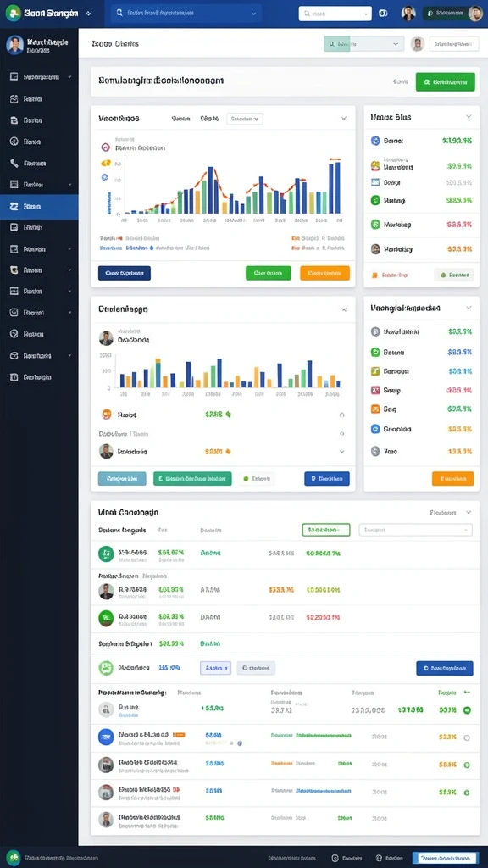Click the magnifier icon in the blue top search bar
This screenshot has width=488, height=868.
click(119, 13)
